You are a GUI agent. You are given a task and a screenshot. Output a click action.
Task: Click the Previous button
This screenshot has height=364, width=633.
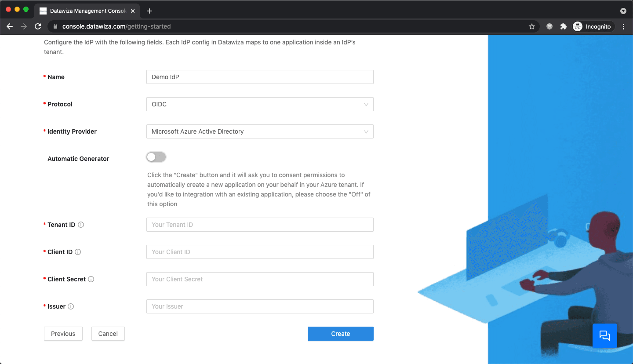coord(63,334)
